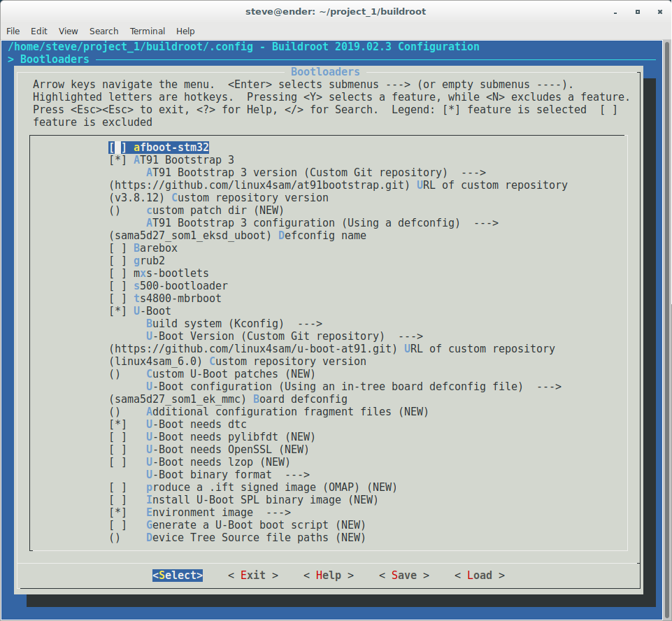This screenshot has width=672, height=621.
Task: Open the Search menu
Action: pos(103,31)
